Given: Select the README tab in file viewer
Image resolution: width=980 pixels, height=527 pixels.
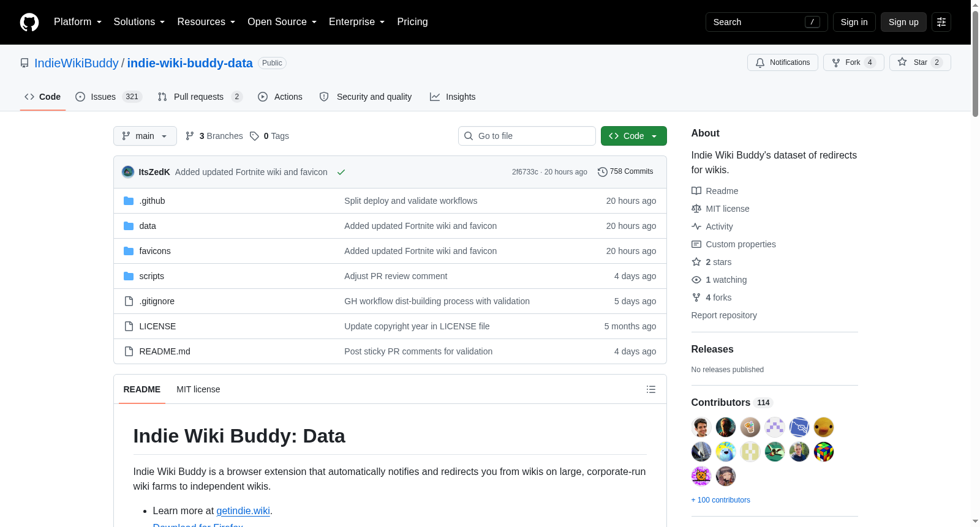Looking at the screenshot, I should coord(142,389).
